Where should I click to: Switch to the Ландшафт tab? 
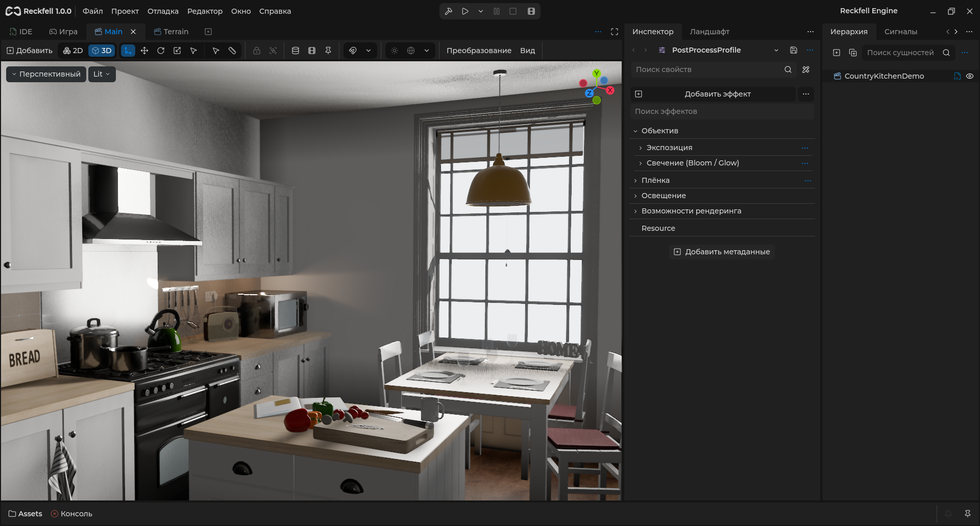coord(709,32)
